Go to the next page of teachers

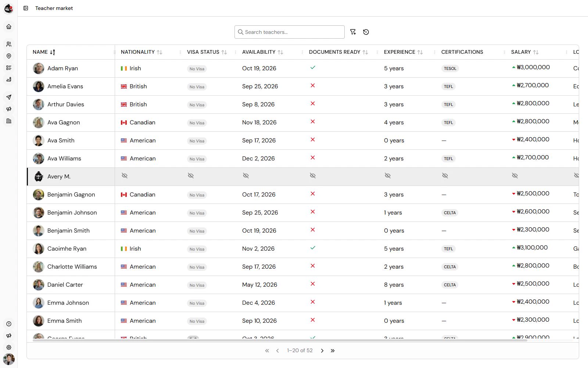pyautogui.click(x=322, y=351)
